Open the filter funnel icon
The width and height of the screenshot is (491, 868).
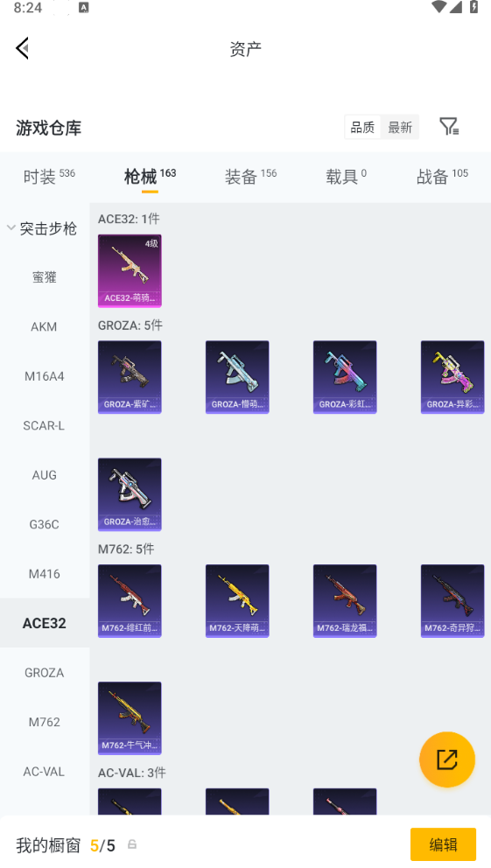(449, 127)
